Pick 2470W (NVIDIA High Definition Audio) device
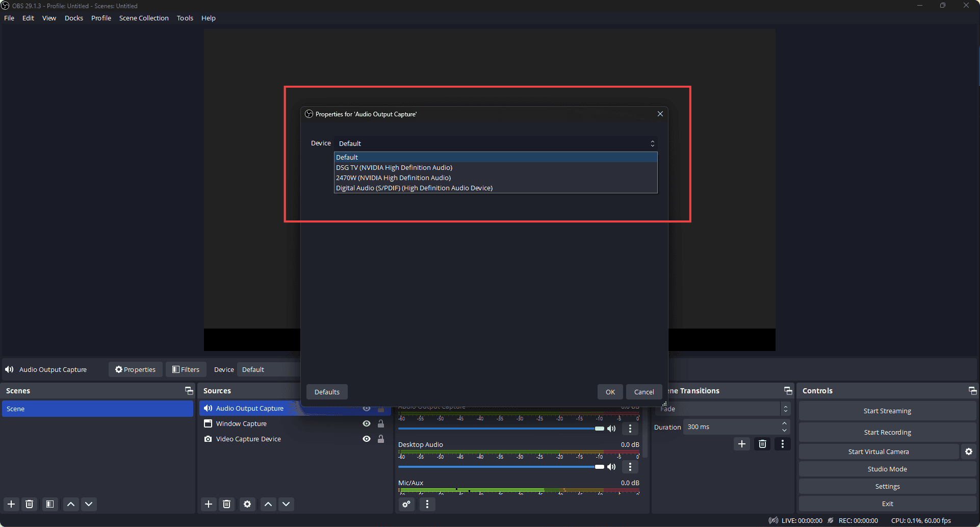This screenshot has width=980, height=527. [393, 178]
